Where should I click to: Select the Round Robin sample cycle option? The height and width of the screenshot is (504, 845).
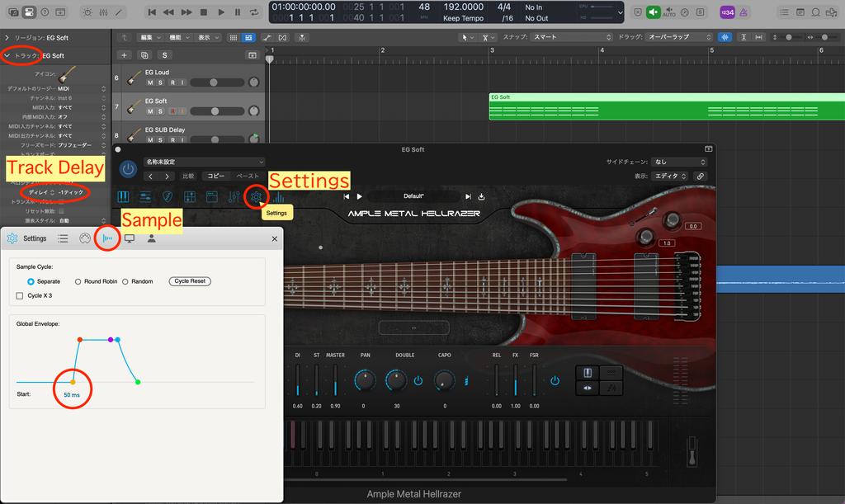(x=78, y=281)
